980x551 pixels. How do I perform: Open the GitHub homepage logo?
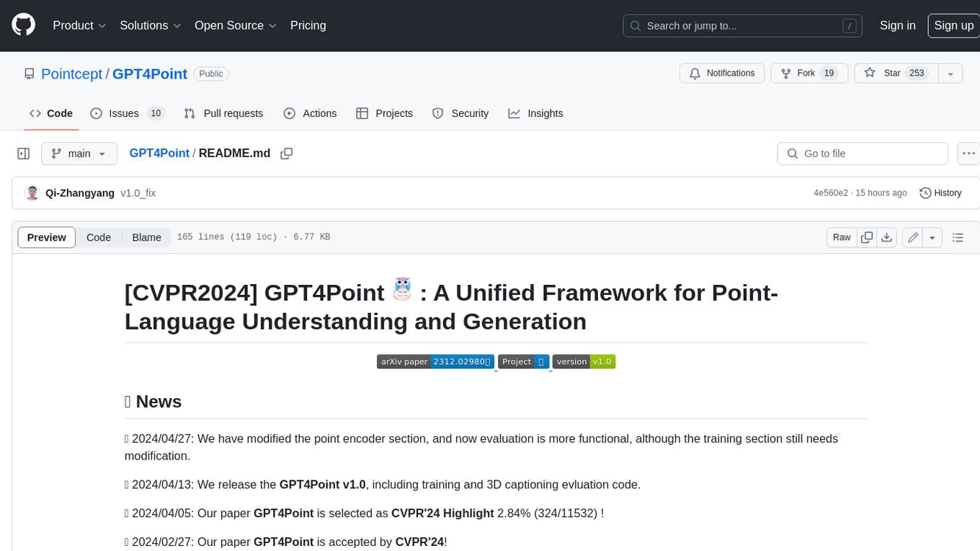(24, 25)
